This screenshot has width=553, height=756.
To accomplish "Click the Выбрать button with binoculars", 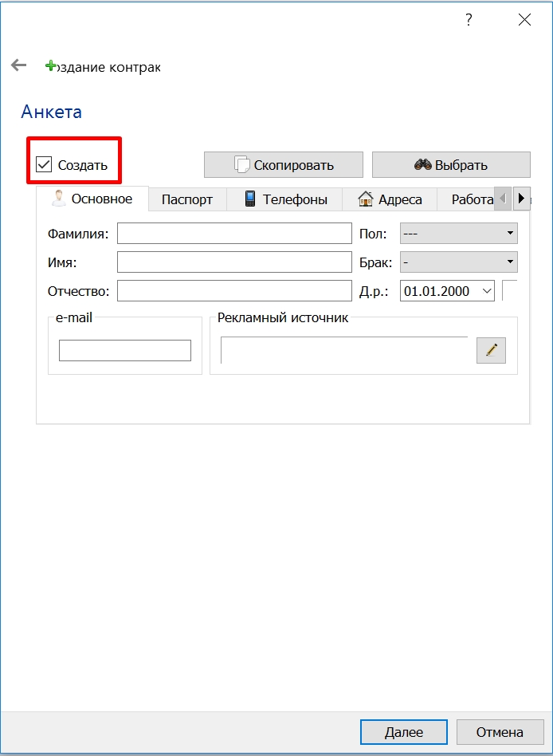I will click(451, 165).
